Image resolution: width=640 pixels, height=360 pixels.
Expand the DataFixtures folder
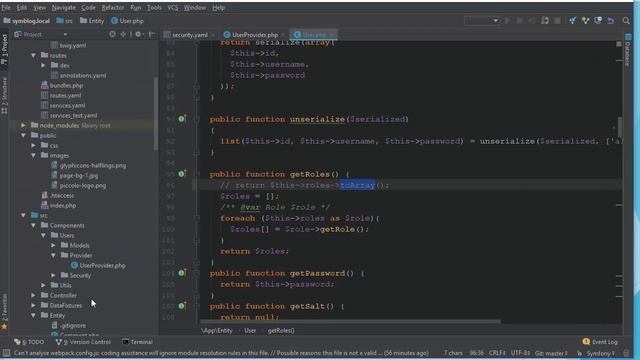33,305
